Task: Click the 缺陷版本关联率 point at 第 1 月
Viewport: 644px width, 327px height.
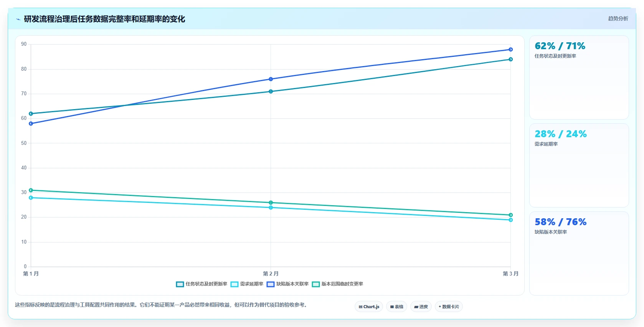Action: click(x=31, y=124)
